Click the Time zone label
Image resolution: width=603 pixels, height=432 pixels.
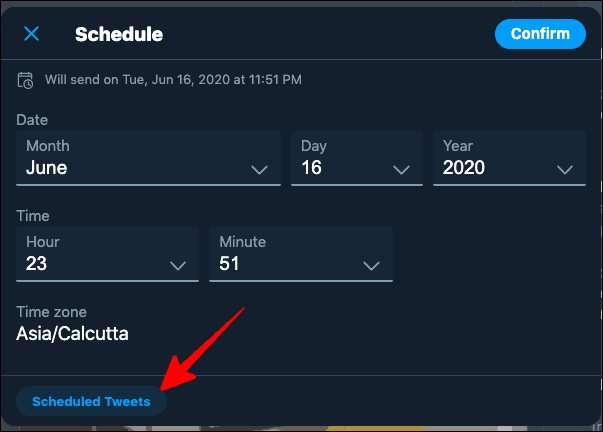pos(51,312)
